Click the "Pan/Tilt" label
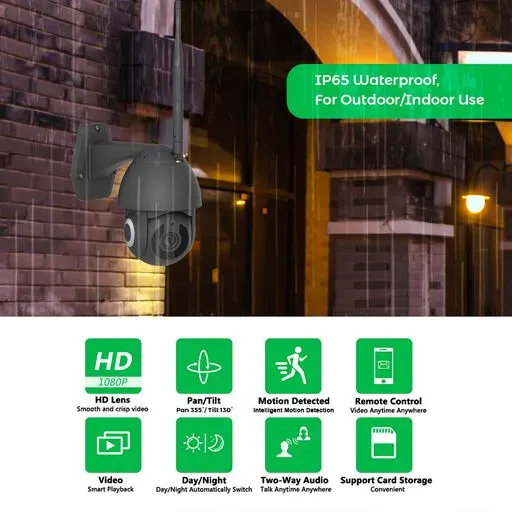This screenshot has width=512, height=512. click(x=204, y=400)
